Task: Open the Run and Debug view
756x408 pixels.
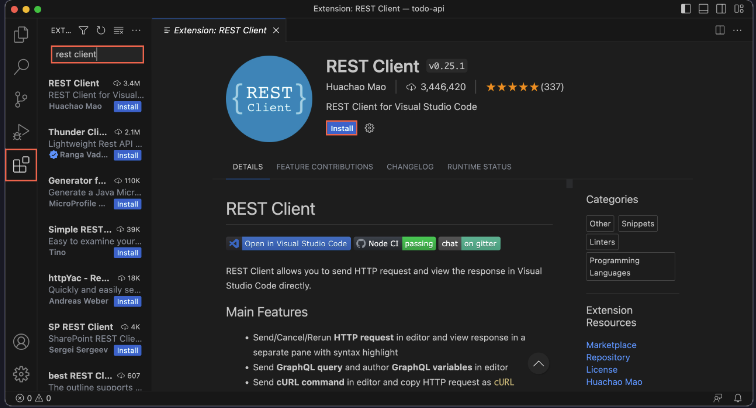Action: (x=21, y=132)
